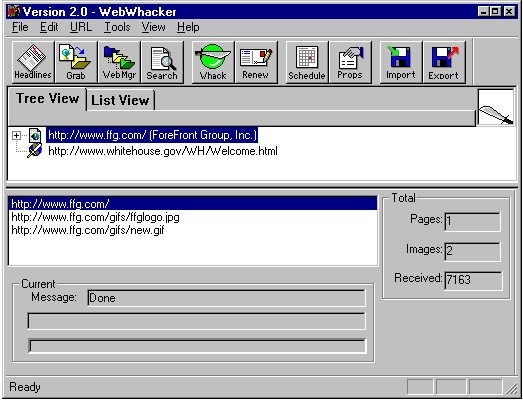
Task: Open the URL menu
Action: click(81, 27)
